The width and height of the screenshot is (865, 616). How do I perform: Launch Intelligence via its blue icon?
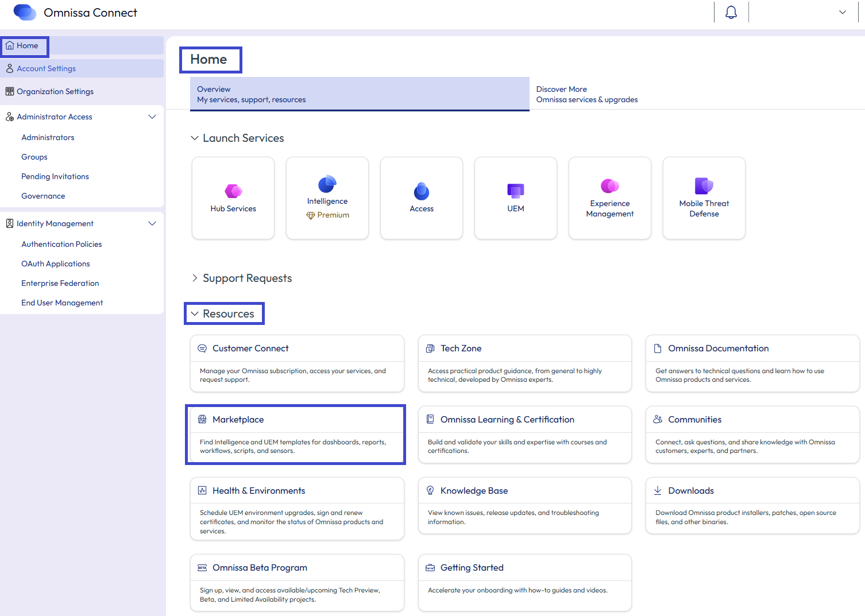(327, 184)
